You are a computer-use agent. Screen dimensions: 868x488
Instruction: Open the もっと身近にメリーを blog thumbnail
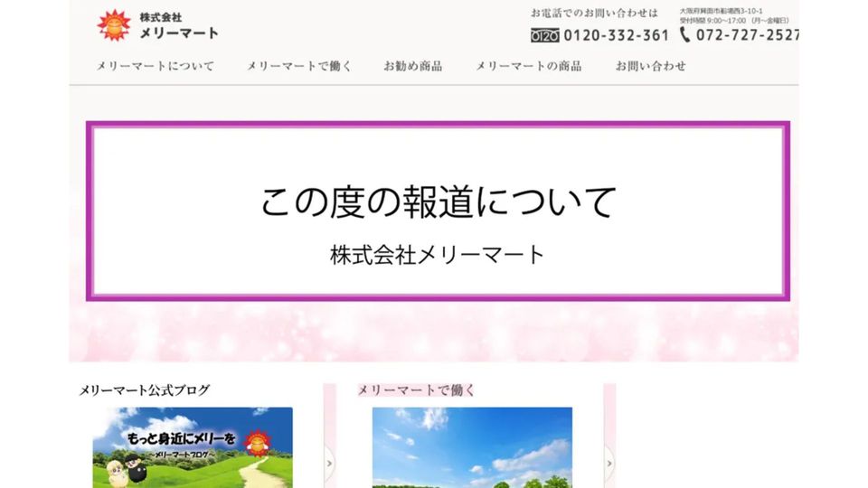(192, 447)
